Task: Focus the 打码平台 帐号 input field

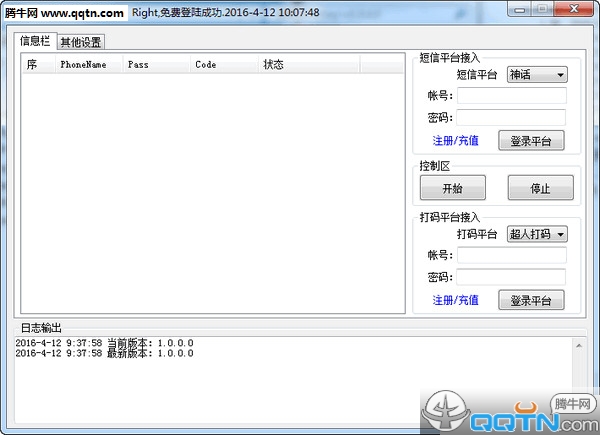Action: [x=512, y=255]
